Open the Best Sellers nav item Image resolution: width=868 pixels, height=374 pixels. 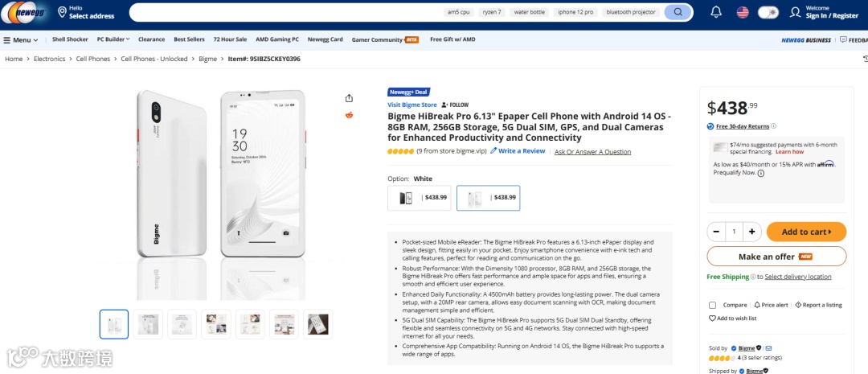189,39
